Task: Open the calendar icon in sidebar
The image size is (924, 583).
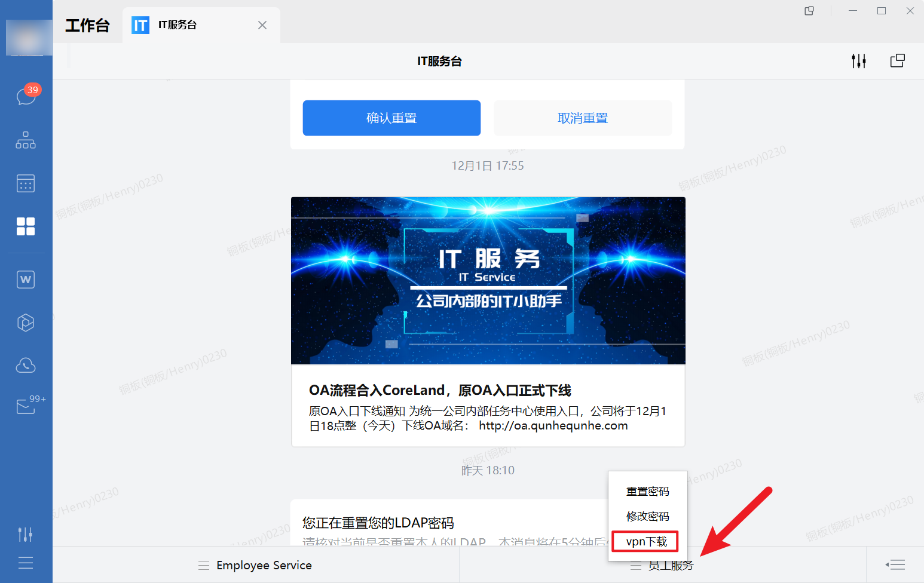Action: [x=26, y=183]
